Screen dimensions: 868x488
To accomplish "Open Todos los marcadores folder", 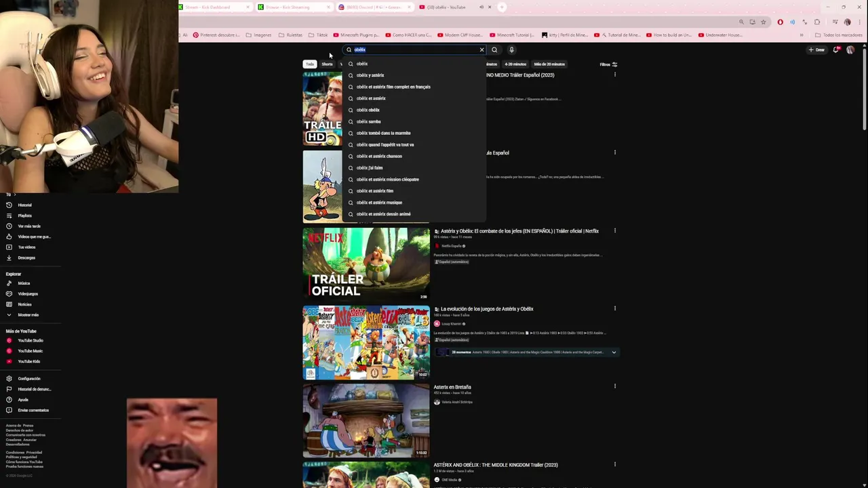I will click(x=839, y=35).
